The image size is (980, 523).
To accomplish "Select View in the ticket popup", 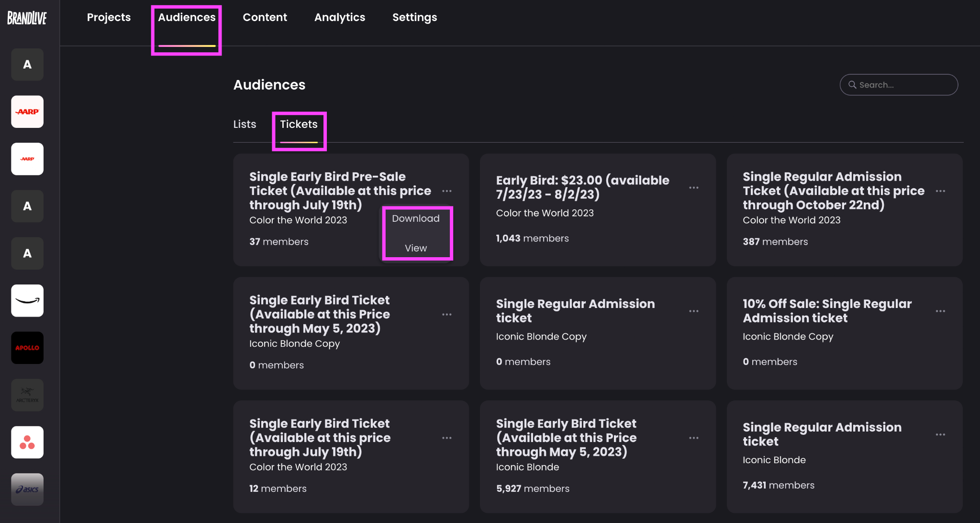I will click(x=415, y=248).
